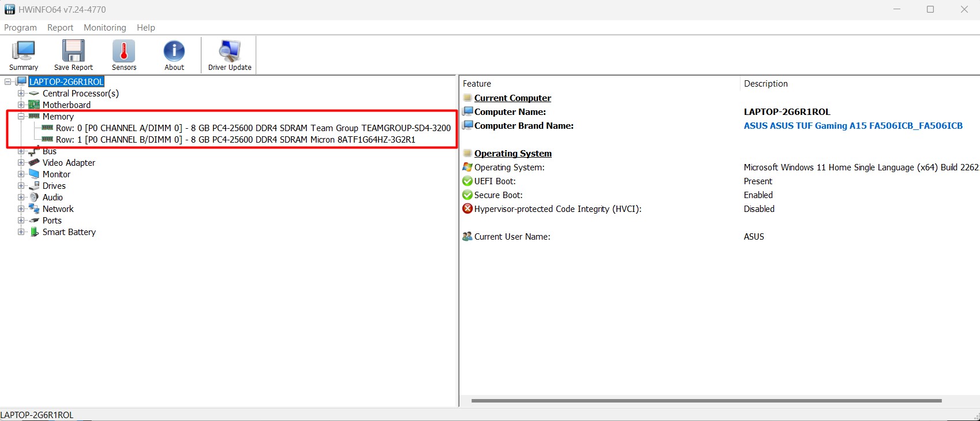
Task: Click the Row: 1 DIMM icon
Action: click(47, 139)
